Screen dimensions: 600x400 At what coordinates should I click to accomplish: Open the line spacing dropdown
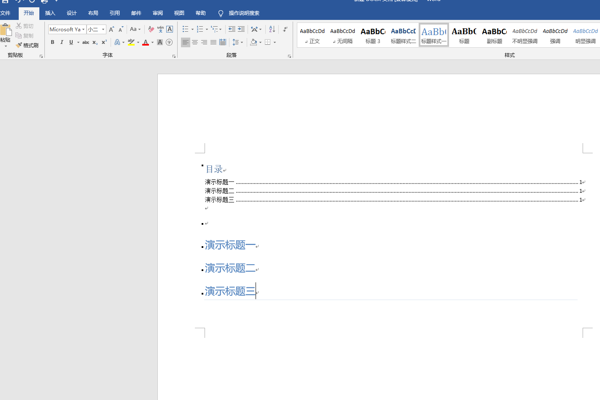[x=237, y=42]
